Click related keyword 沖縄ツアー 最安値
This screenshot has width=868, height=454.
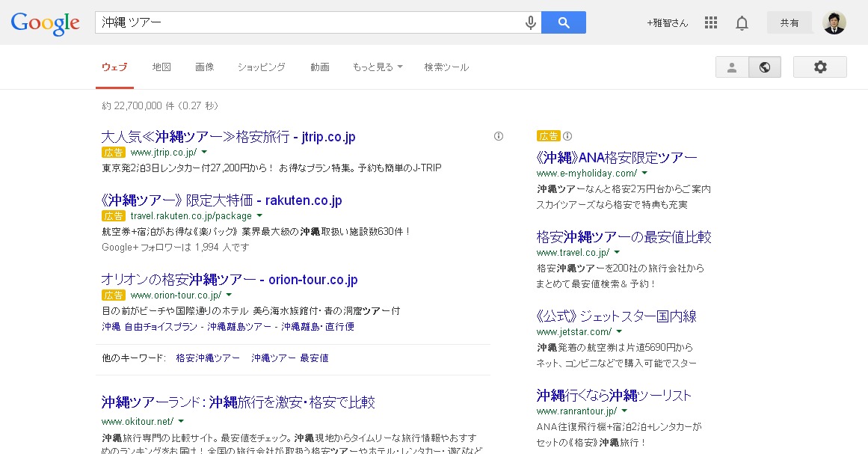290,358
